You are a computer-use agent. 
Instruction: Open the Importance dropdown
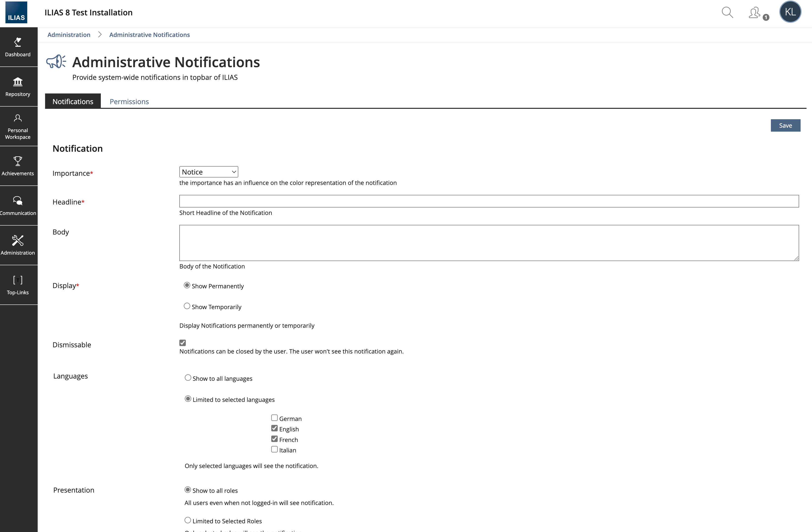[x=209, y=172]
